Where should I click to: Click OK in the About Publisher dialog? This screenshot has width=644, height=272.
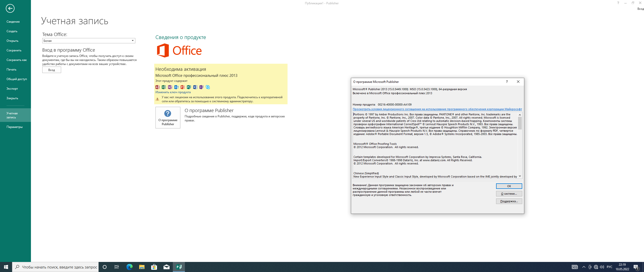(509, 186)
